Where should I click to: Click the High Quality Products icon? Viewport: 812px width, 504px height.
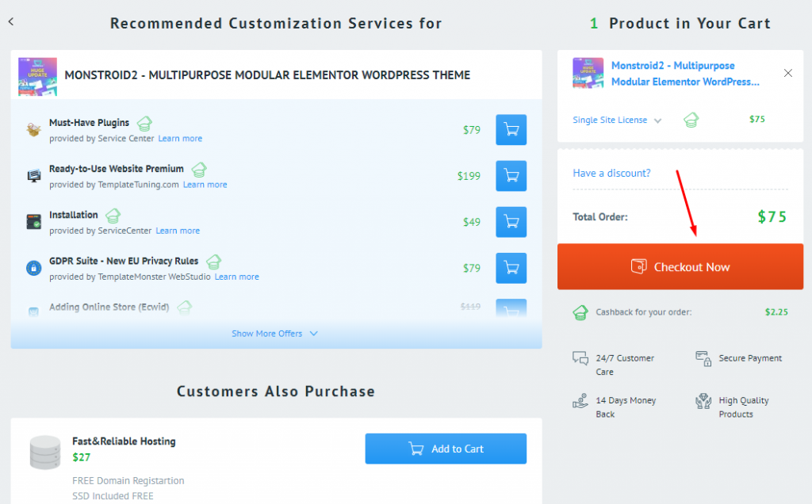(x=703, y=401)
